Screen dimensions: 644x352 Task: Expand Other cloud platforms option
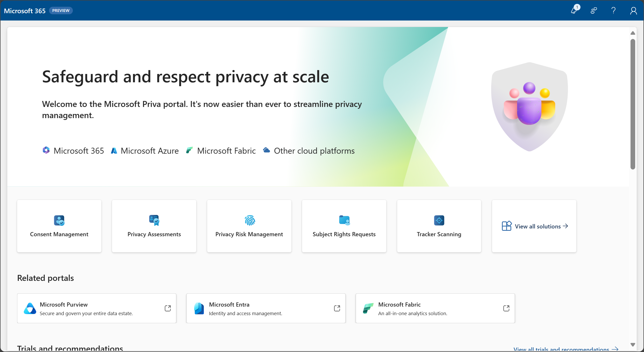coord(310,150)
